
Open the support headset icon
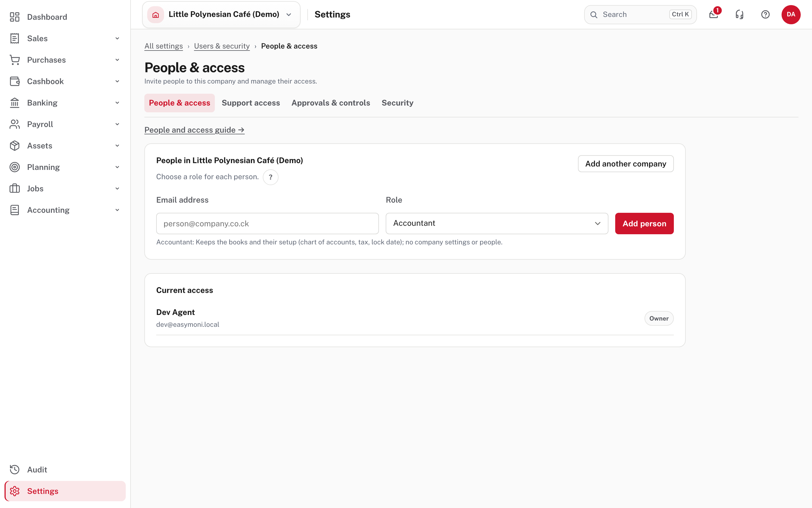point(740,14)
